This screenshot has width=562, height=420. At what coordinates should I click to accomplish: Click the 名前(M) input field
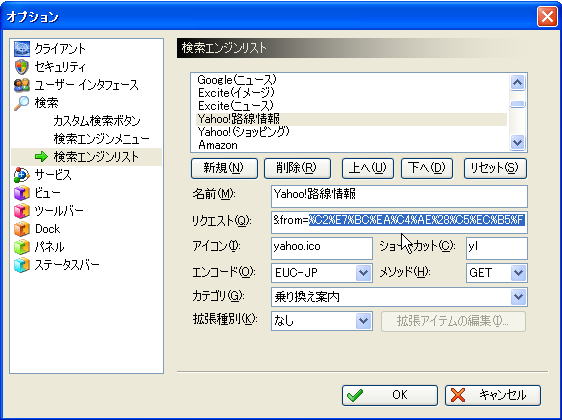click(399, 196)
